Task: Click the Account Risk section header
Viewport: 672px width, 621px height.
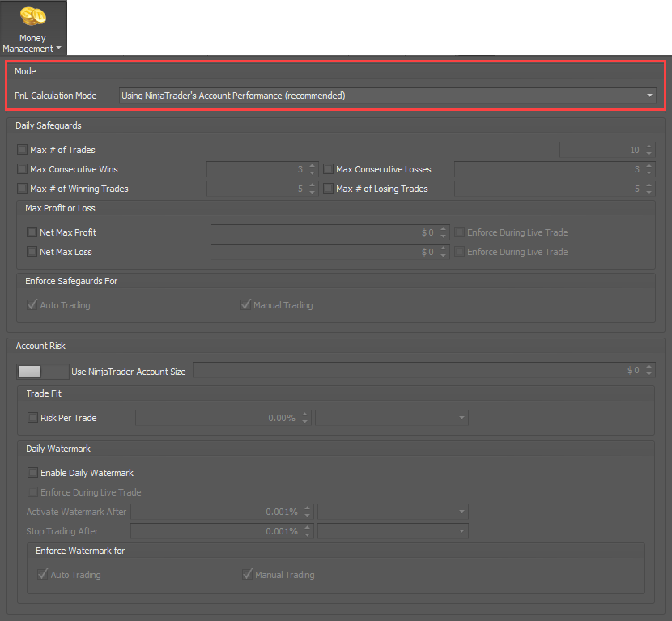Action: pos(40,346)
